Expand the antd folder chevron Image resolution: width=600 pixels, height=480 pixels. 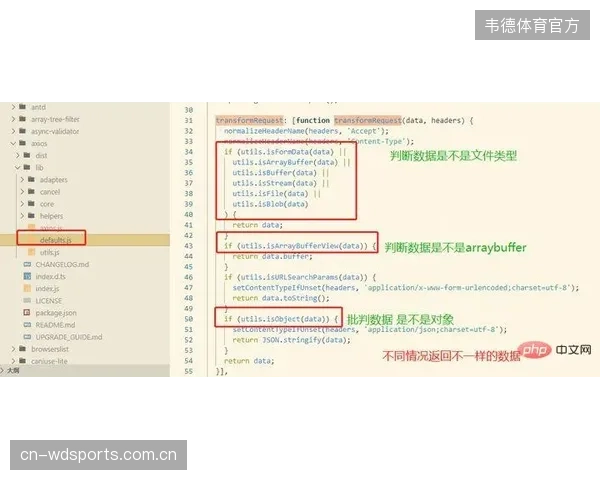(13, 107)
